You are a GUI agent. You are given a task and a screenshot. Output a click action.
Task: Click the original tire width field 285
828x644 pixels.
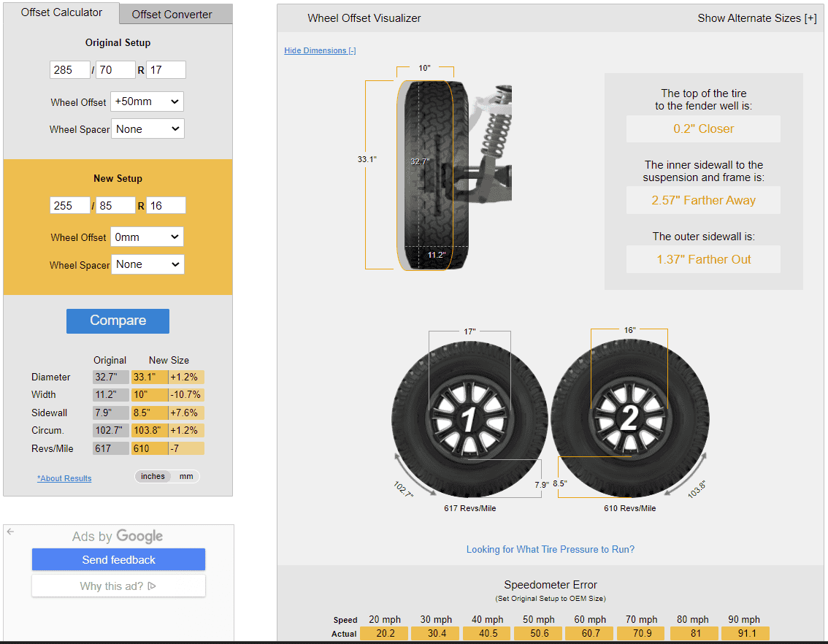(69, 69)
